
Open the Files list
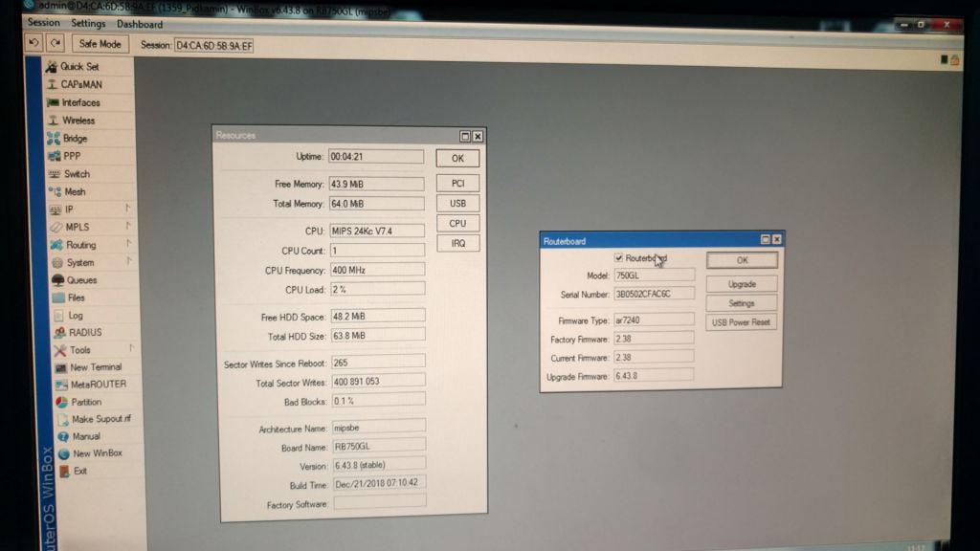(76, 298)
